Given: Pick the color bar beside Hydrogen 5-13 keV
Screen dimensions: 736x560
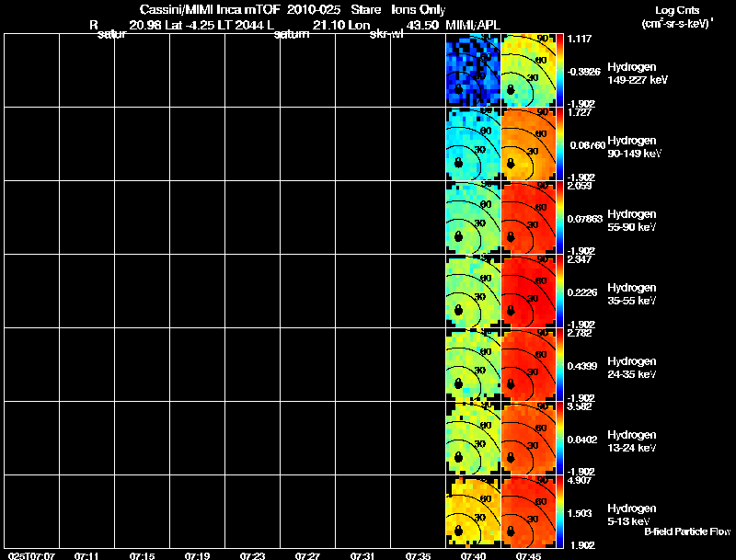Looking at the screenshot, I should pyautogui.click(x=559, y=511).
